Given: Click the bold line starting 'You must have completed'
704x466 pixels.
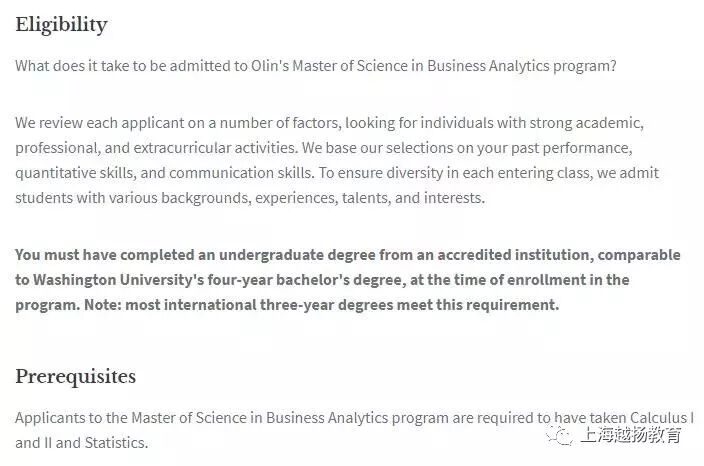Looking at the screenshot, I should (348, 255).
